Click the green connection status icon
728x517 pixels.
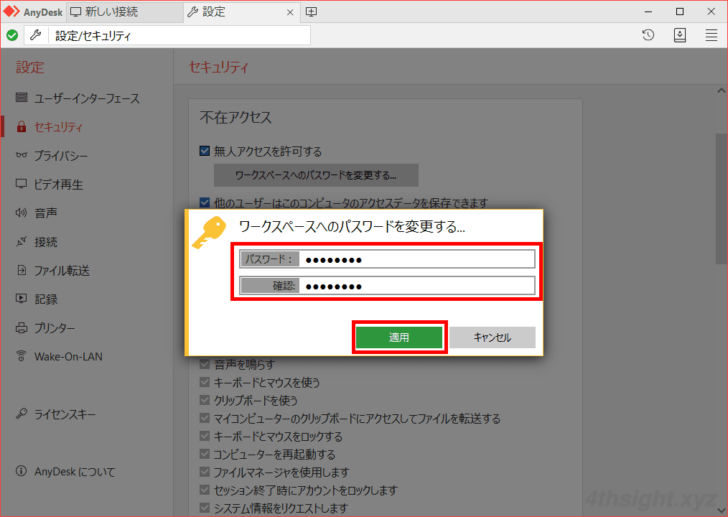coord(13,35)
